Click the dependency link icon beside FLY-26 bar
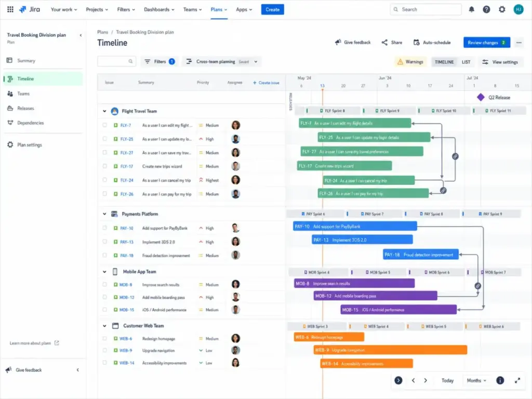532x399 pixels. point(443,191)
